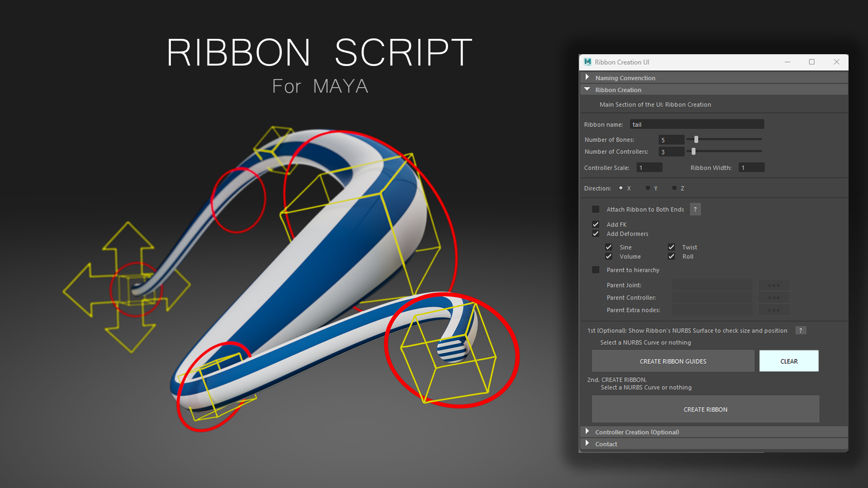Viewport: 868px width, 488px height.
Task: Click the help question mark next to NURBS Surface text
Action: tap(801, 330)
